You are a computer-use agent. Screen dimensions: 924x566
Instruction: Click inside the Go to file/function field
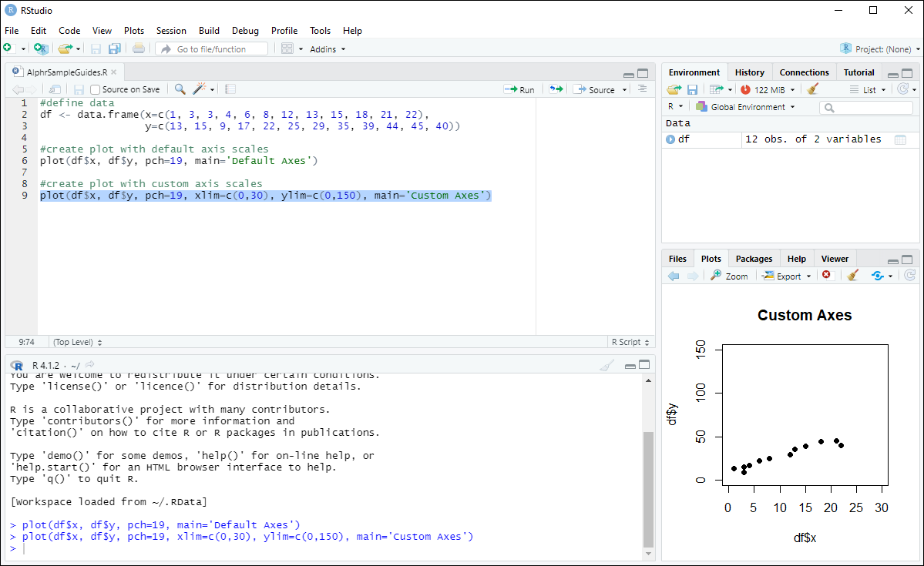point(211,48)
